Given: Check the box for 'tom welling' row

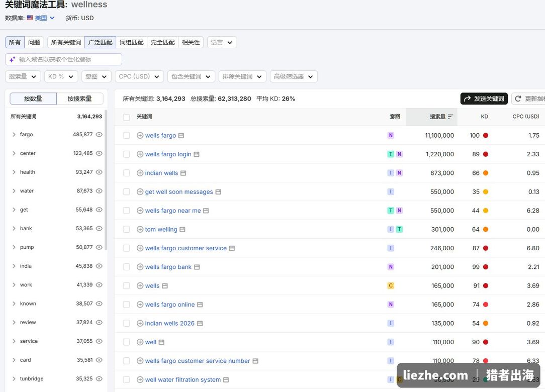Looking at the screenshot, I should click(127, 229).
